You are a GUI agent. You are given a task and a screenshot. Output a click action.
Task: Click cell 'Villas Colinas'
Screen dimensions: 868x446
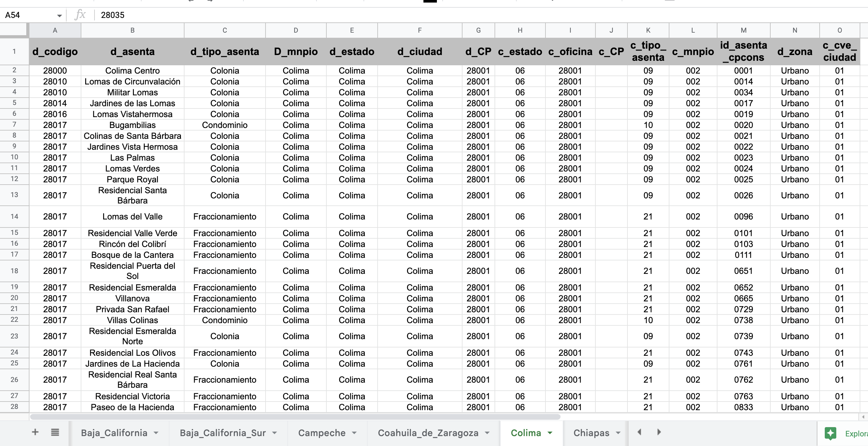(132, 320)
